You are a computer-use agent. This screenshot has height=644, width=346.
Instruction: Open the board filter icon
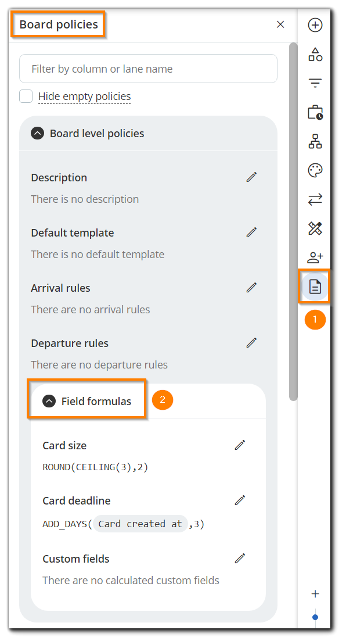pos(315,83)
